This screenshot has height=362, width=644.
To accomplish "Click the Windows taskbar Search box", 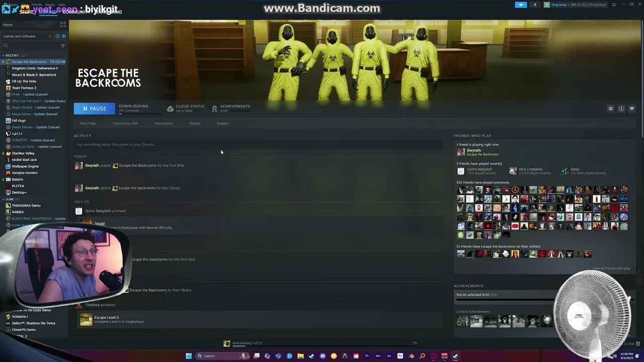I will [x=223, y=356].
